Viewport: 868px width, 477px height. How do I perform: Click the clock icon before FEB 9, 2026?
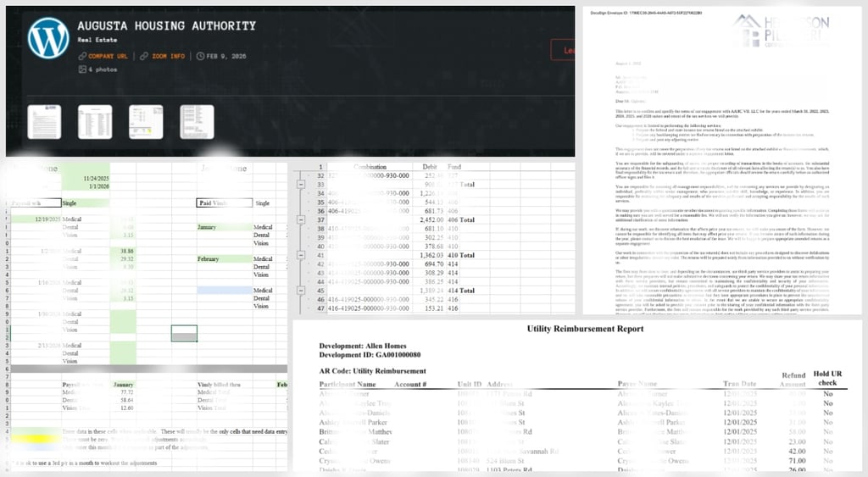[x=200, y=57]
